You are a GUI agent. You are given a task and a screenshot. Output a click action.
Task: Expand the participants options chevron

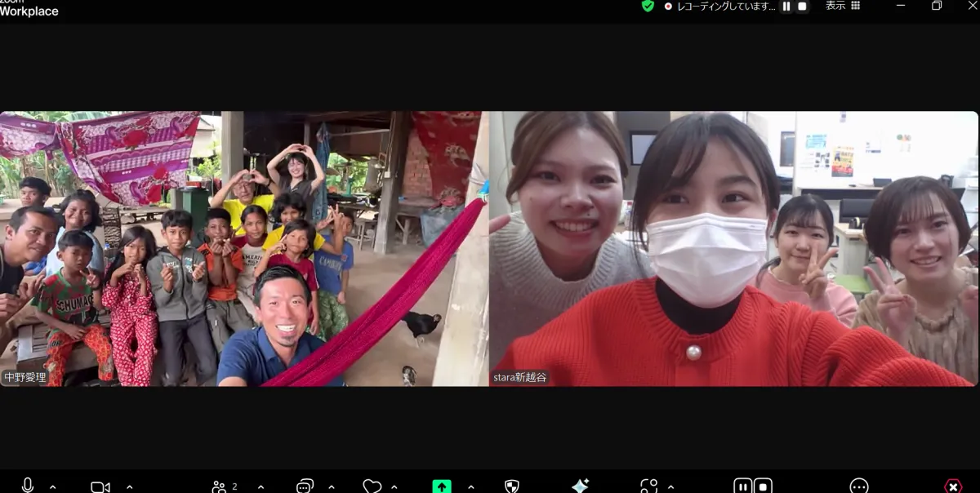tap(261, 486)
